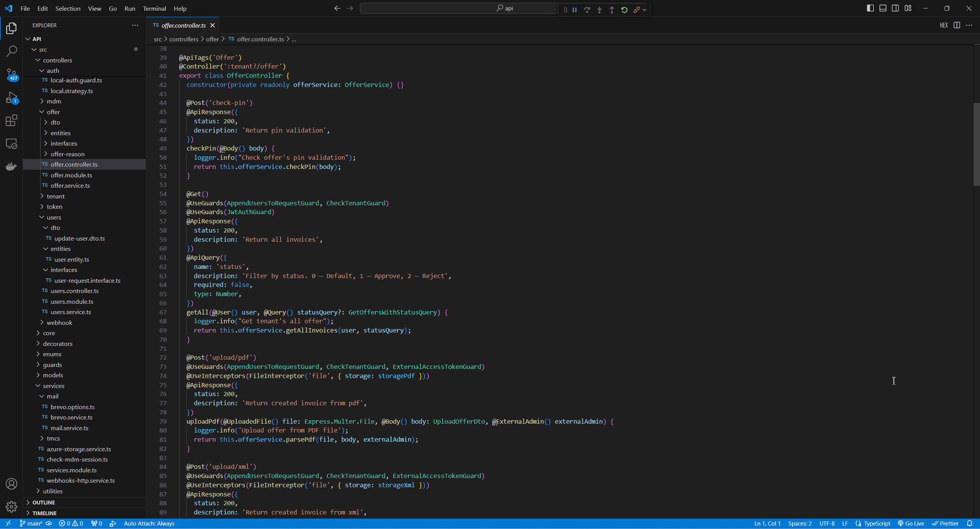Click the debug Step Over icon
The width and height of the screenshot is (980, 529).
587,10
